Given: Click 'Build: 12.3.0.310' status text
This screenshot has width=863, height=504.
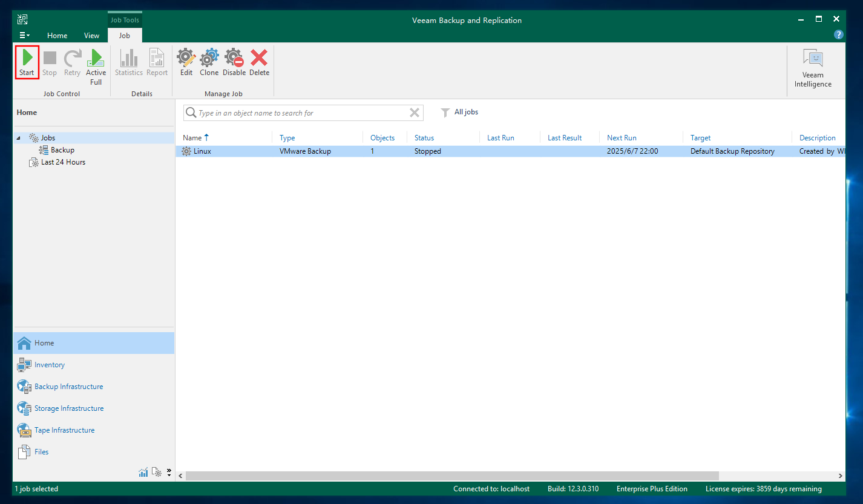Looking at the screenshot, I should click(x=573, y=489).
